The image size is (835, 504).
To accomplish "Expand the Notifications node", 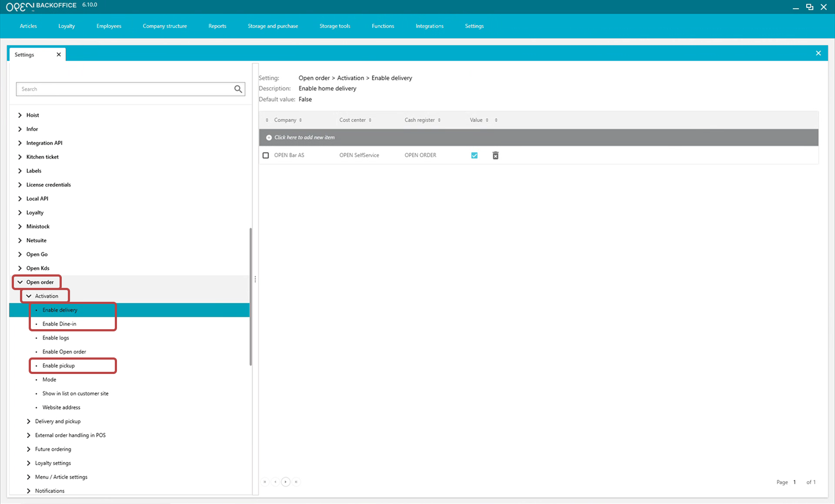I will click(x=29, y=491).
